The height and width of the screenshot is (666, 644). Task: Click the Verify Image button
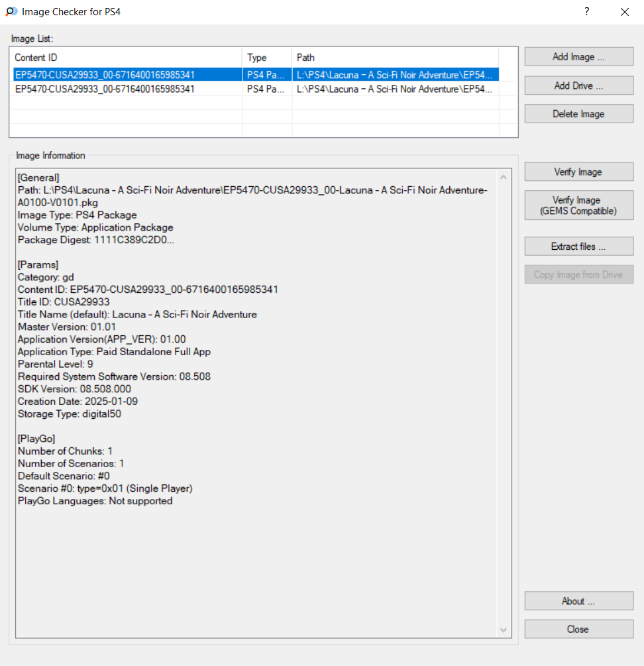(x=578, y=172)
